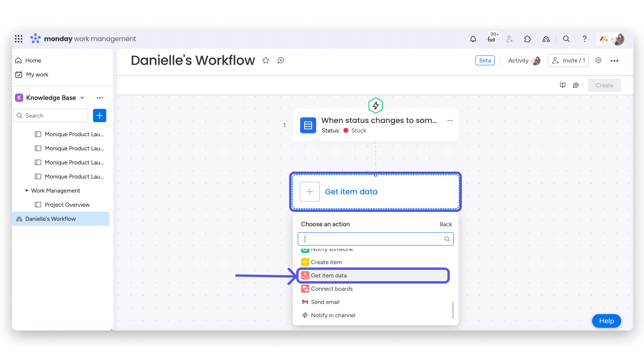Open search everything magnifier in top bar
The width and height of the screenshot is (644, 362).
566,39
